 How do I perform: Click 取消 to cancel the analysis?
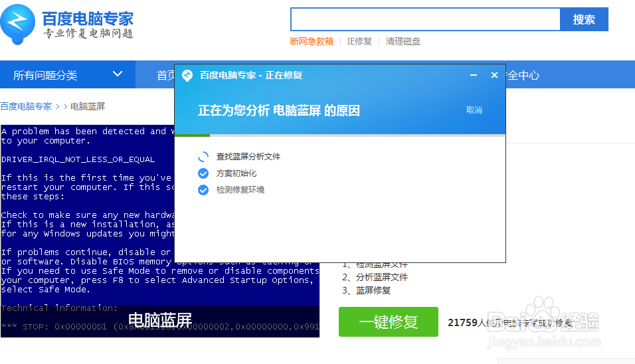pyautogui.click(x=474, y=110)
